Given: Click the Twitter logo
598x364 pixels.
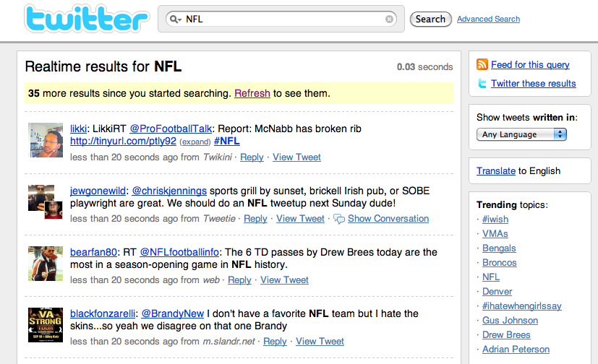Looking at the screenshot, I should (x=85, y=19).
